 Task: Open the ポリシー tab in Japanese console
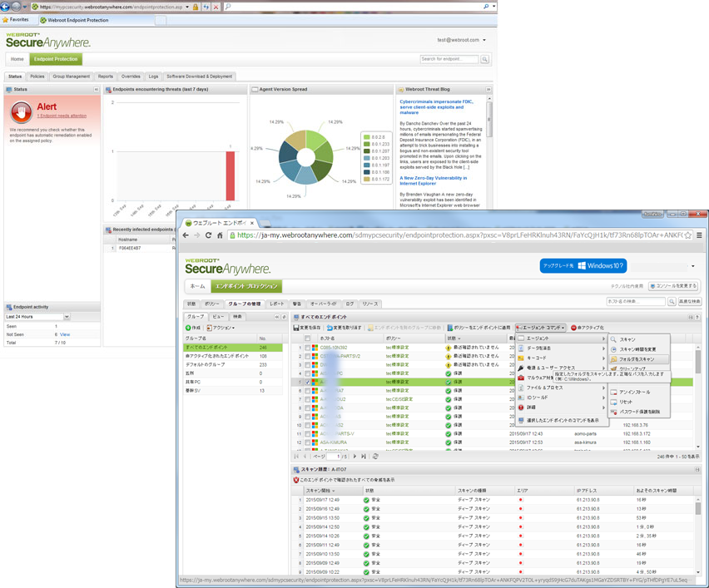click(211, 304)
